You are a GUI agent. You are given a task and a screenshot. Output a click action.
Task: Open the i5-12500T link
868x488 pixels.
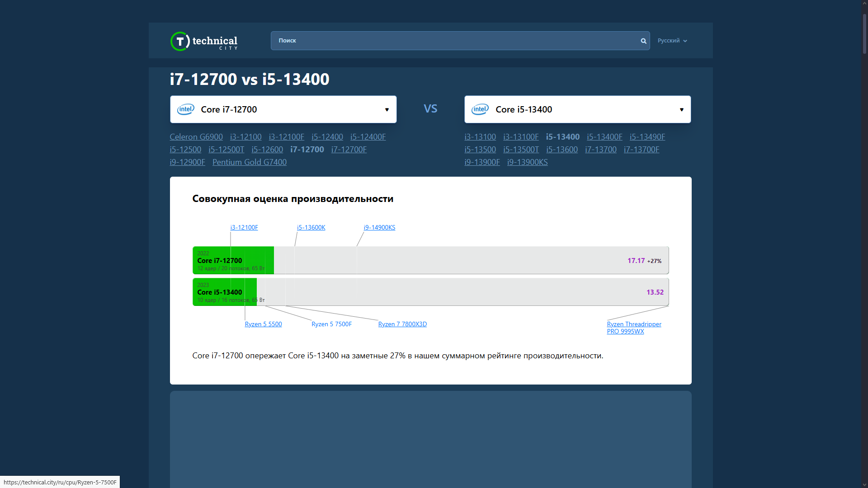[226, 150]
